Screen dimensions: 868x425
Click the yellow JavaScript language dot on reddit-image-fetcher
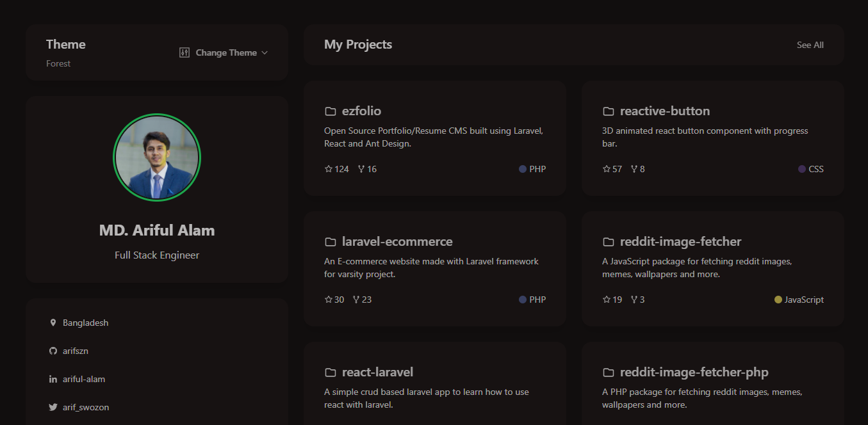[x=778, y=299]
